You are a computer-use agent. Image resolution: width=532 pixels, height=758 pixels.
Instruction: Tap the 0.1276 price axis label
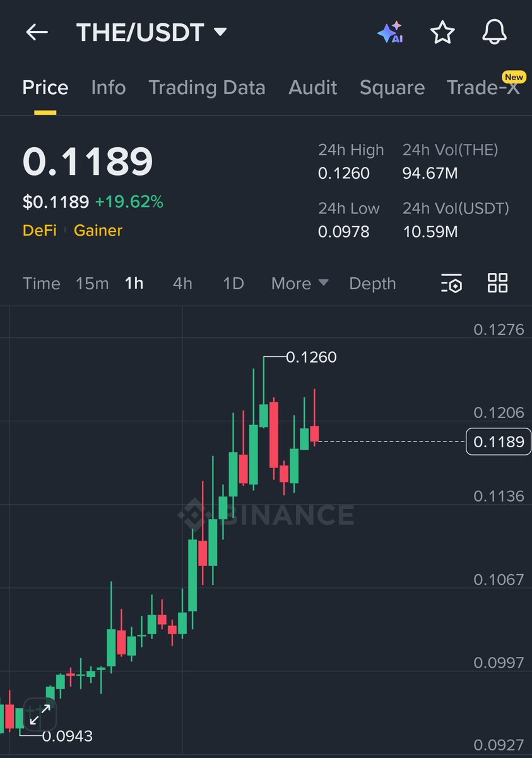499,329
